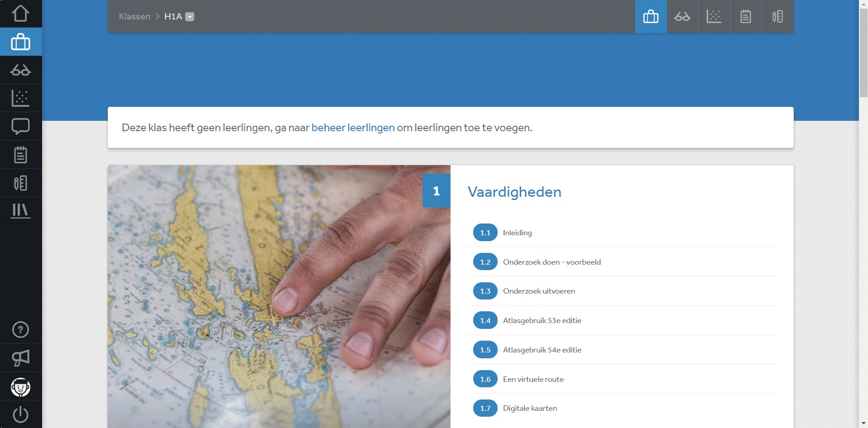Click the chapter number 1 badge
The width and height of the screenshot is (868, 428).
[x=436, y=191]
